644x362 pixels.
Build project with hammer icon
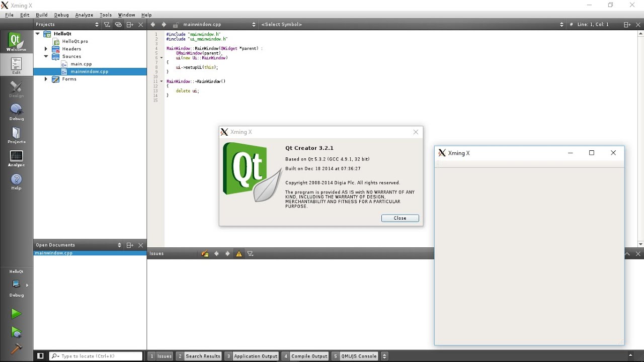pos(16,348)
